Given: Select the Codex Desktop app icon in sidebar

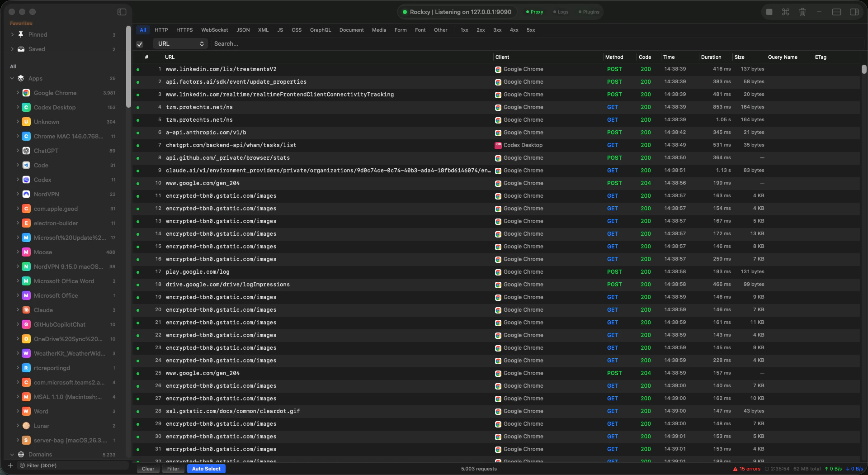Looking at the screenshot, I should pyautogui.click(x=26, y=108).
